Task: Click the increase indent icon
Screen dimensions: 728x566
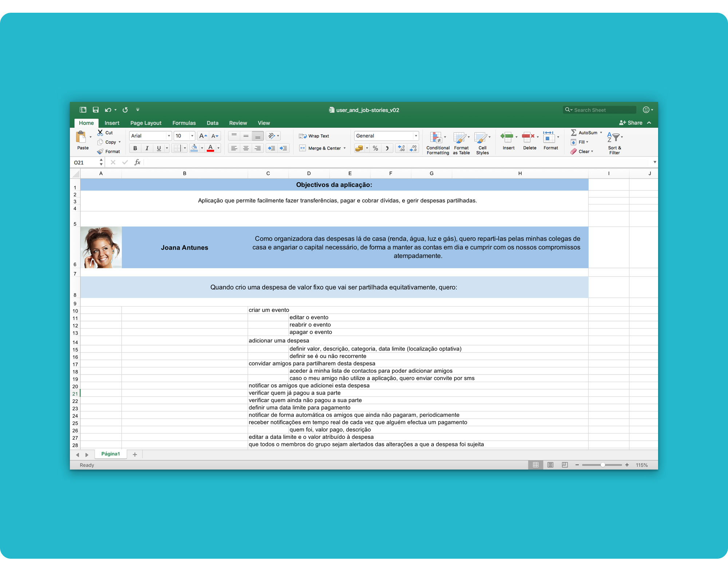Action: (284, 148)
